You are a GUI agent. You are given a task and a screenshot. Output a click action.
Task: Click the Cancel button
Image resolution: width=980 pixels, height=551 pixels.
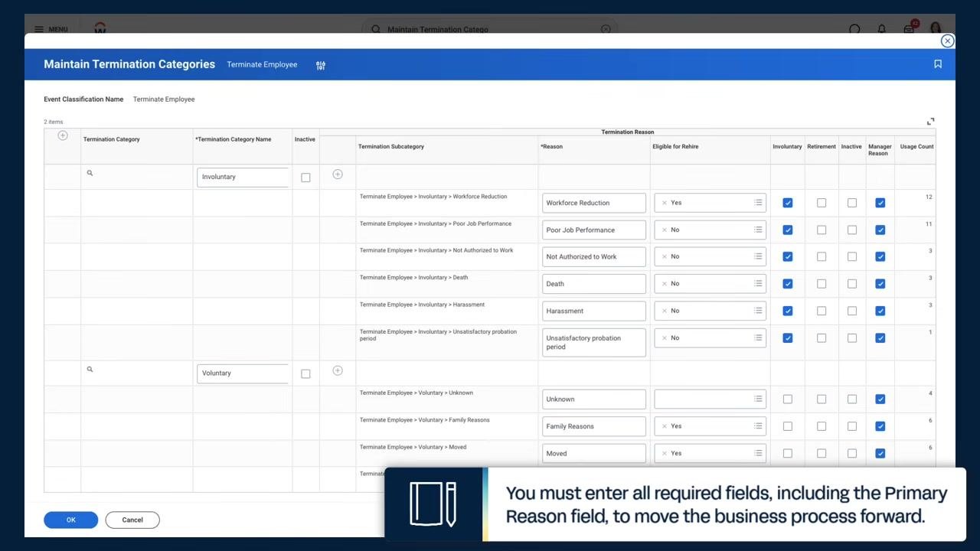coord(132,520)
